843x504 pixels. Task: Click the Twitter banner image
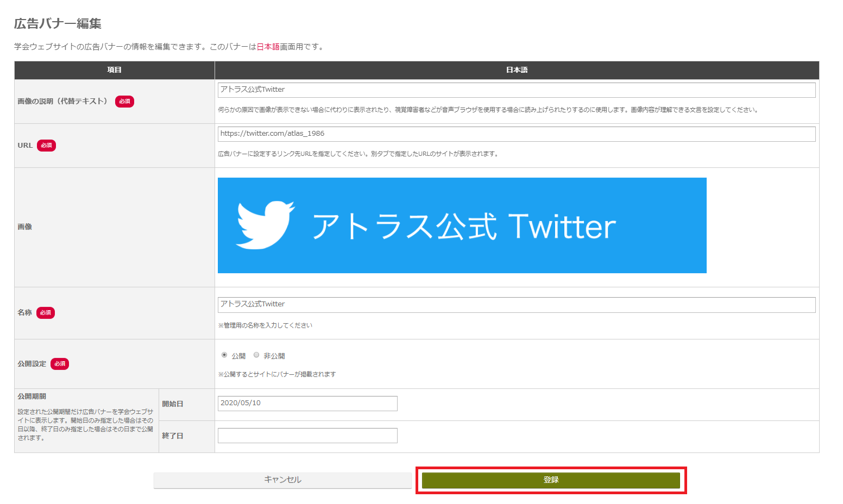pyautogui.click(x=462, y=225)
